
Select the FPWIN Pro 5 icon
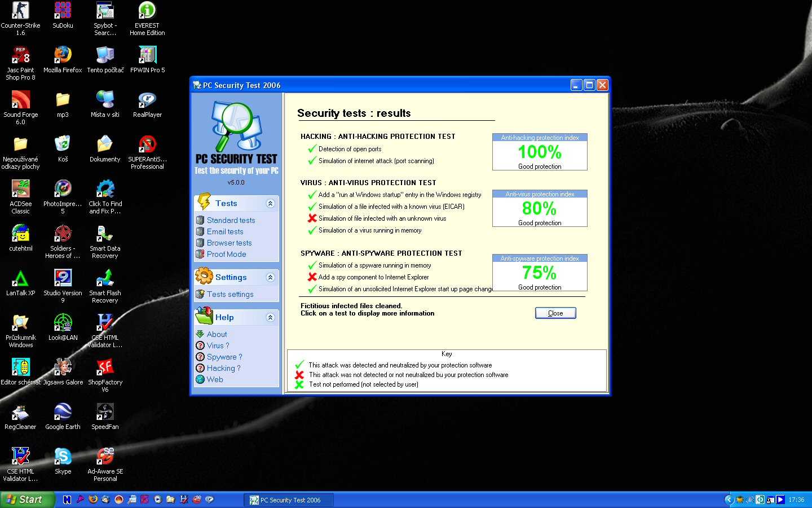[147, 59]
